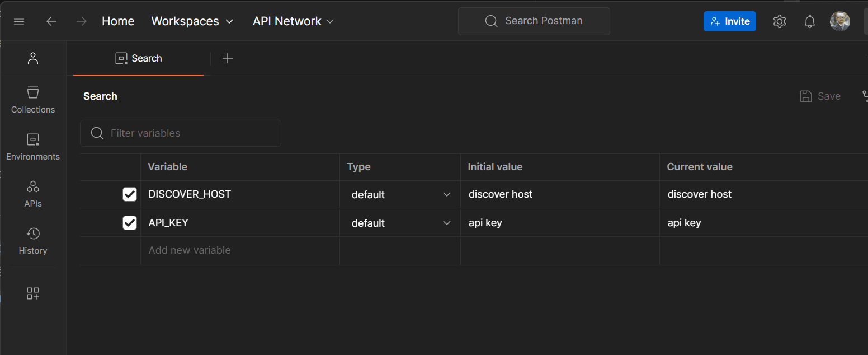868x355 pixels.
Task: Select the Search environment tab
Action: click(x=139, y=58)
